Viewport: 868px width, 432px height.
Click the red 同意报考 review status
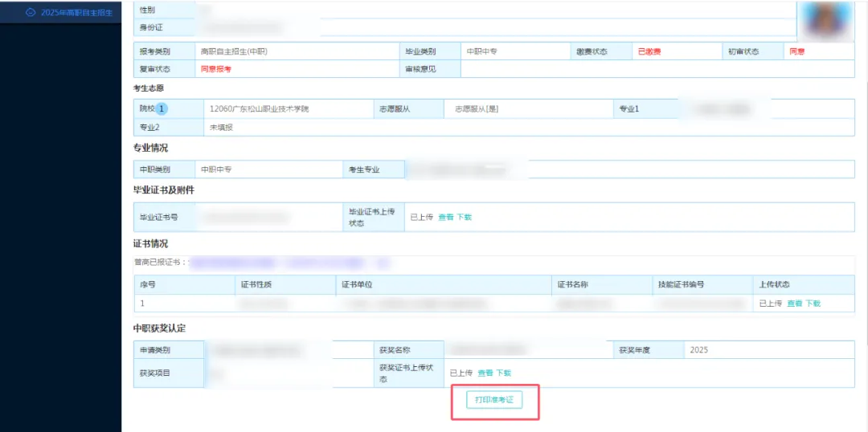(x=215, y=69)
